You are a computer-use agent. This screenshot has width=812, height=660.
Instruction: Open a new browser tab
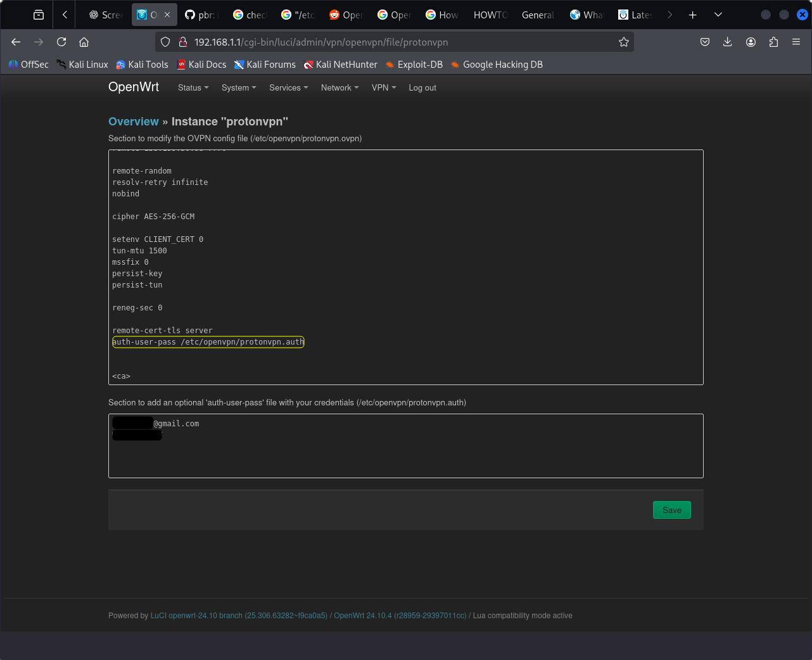[x=692, y=15]
